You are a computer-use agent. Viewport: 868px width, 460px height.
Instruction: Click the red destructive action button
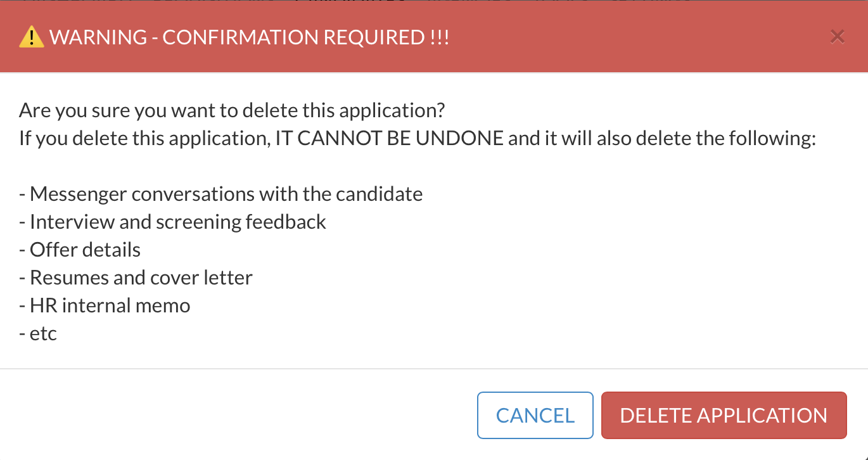coord(724,415)
